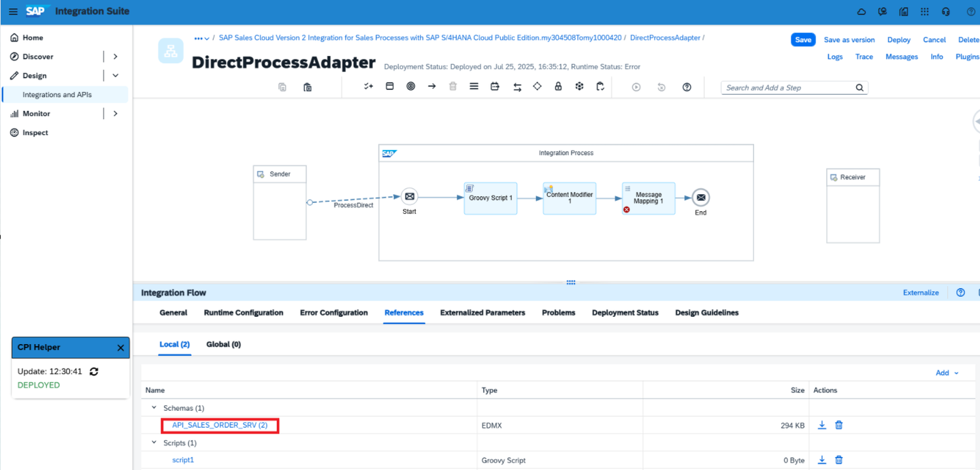Screen dimensions: 980x470
Task: Close the CPI Helper panel
Action: (120, 347)
